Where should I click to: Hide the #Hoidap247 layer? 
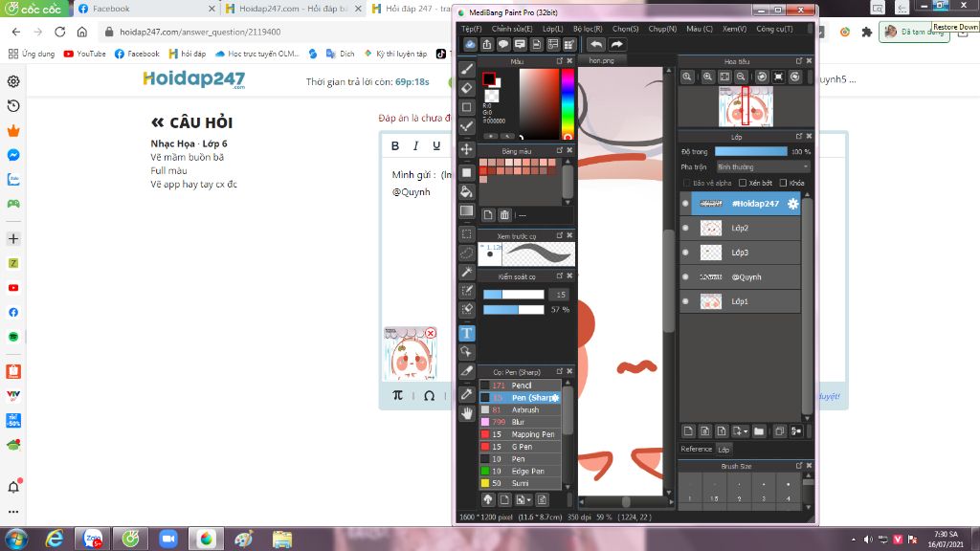[685, 204]
